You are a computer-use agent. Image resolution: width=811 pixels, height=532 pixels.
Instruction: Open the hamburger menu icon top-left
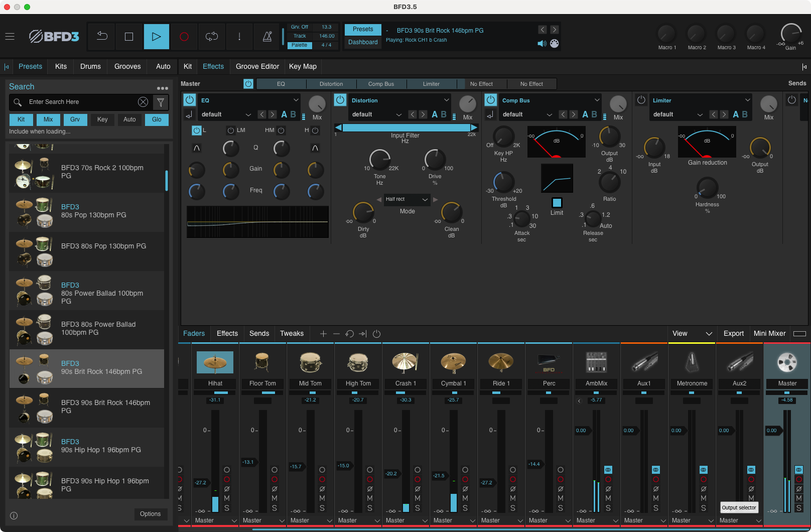tap(10, 36)
